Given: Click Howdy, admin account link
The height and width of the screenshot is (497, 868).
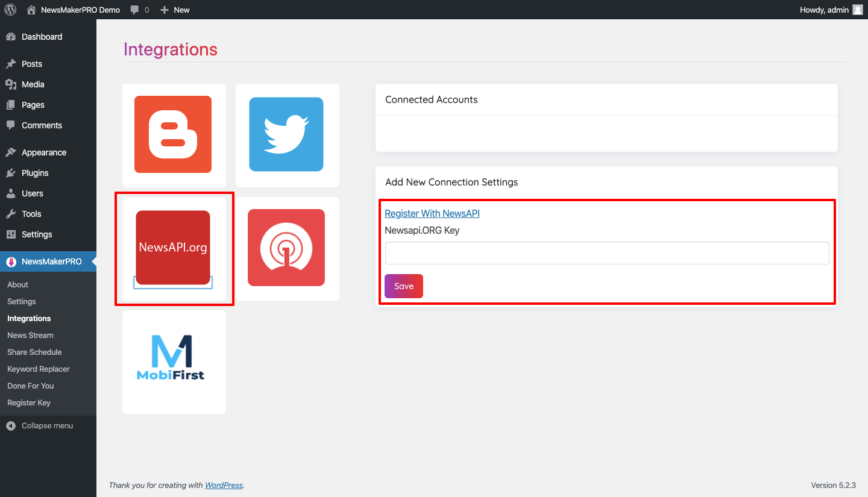Looking at the screenshot, I should [824, 10].
